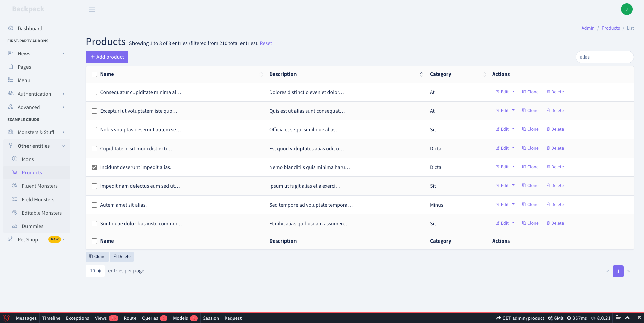
Task: Select all rows via header checkbox
Action: (94, 74)
